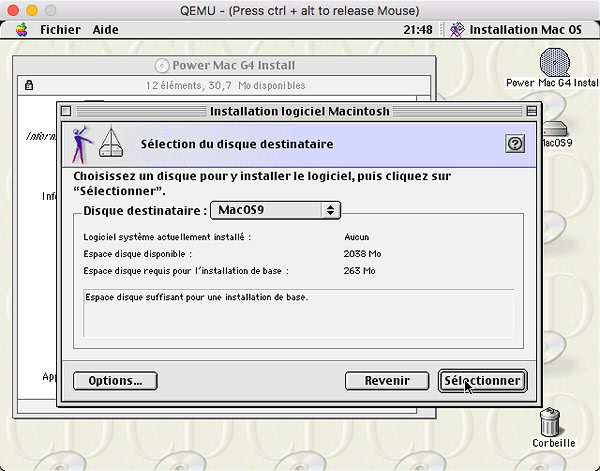Click the 21:48 menu bar clock
This screenshot has width=600, height=471.
(x=417, y=29)
